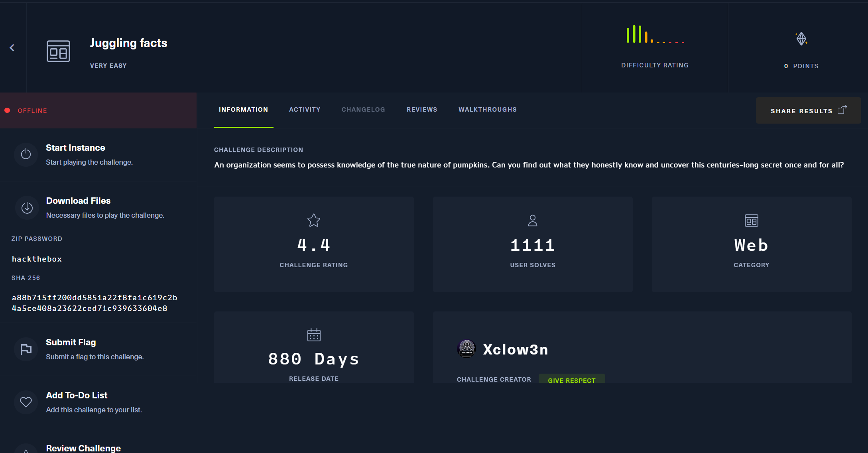Click the user solves person icon
This screenshot has width=868, height=453.
(533, 221)
